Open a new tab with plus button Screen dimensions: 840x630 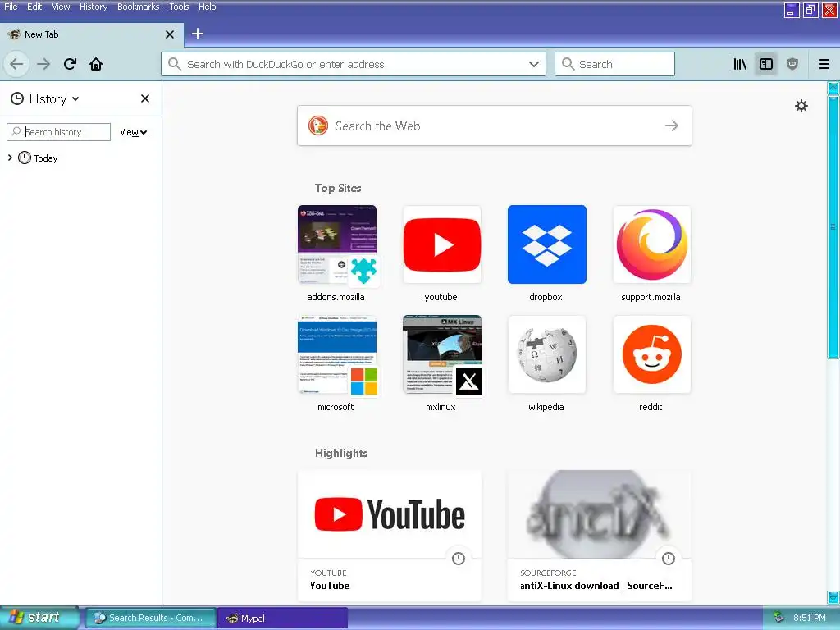[197, 34]
